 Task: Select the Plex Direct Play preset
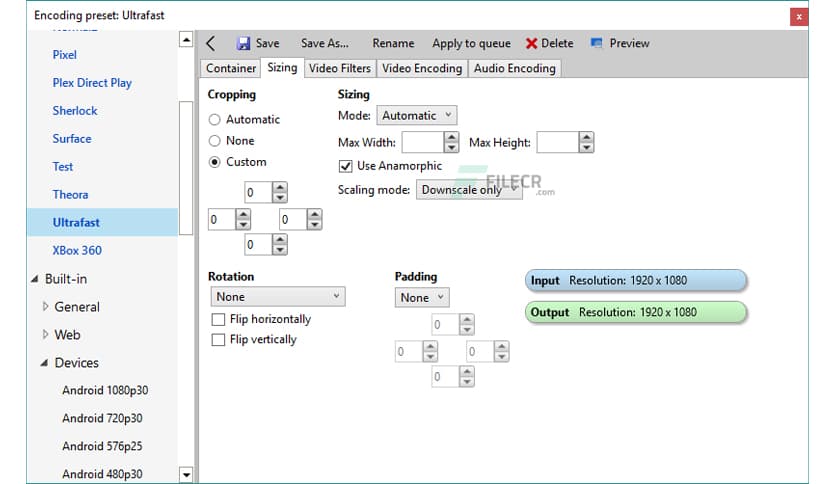click(x=92, y=83)
